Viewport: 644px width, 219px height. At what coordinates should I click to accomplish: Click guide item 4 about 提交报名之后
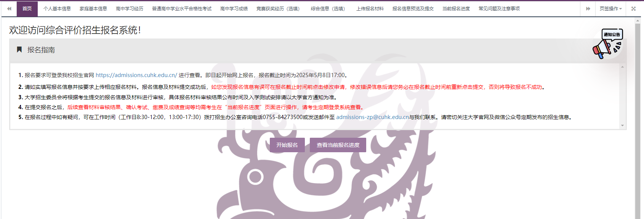click(192, 107)
